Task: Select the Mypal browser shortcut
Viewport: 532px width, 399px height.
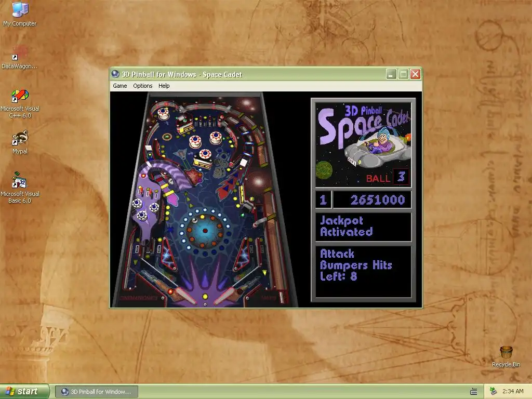Action: (20, 142)
